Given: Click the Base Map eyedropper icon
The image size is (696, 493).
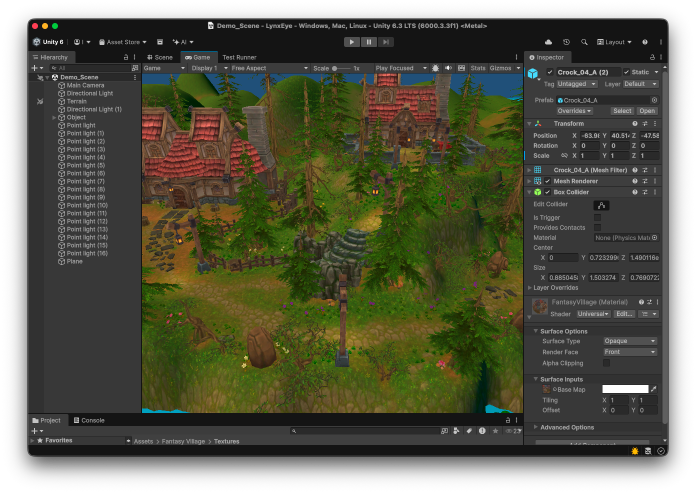Looking at the screenshot, I should 653,389.
